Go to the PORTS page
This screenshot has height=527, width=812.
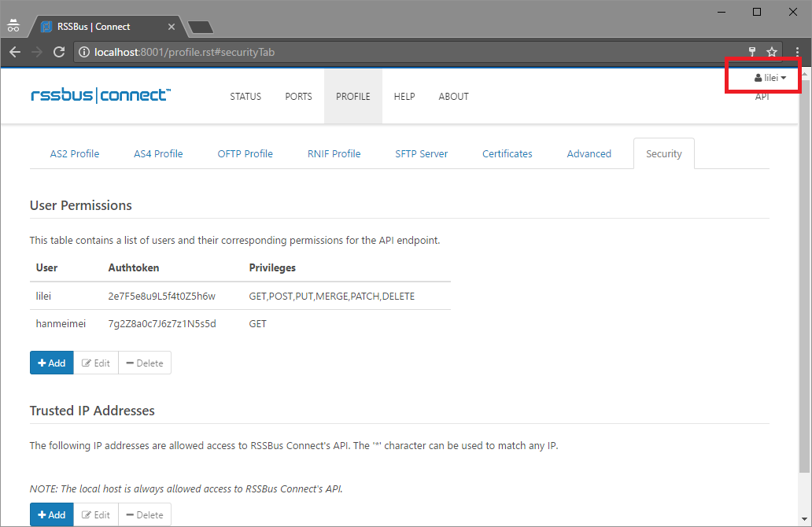click(298, 97)
